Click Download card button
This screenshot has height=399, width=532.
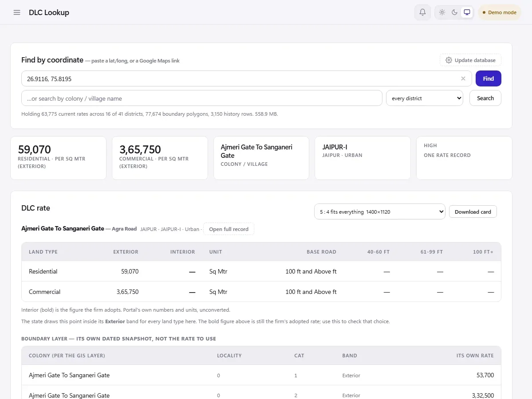coord(473,211)
